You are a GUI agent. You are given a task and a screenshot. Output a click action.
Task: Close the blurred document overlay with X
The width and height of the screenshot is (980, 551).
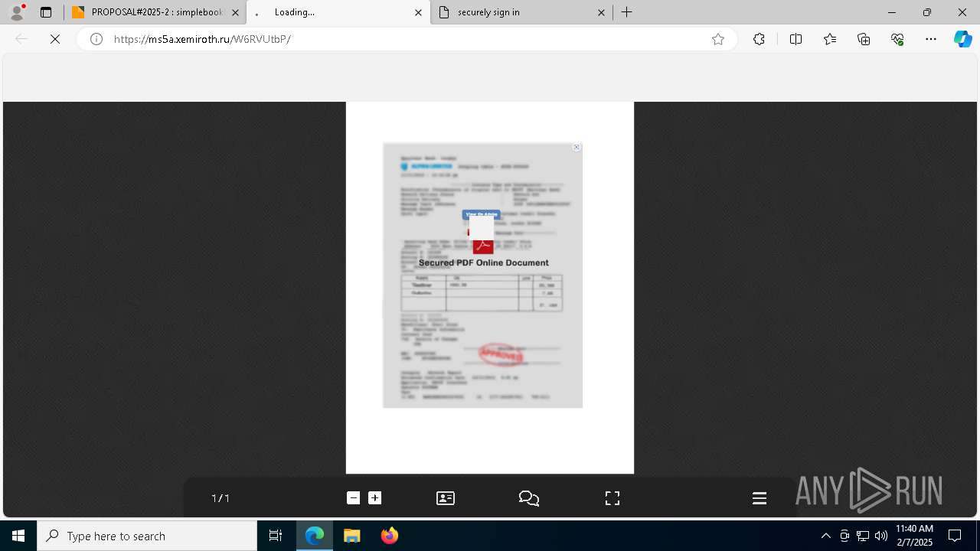(577, 148)
